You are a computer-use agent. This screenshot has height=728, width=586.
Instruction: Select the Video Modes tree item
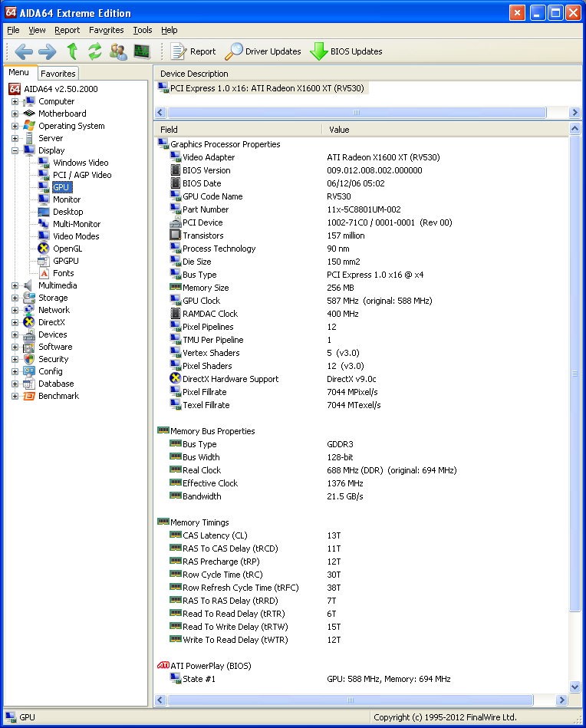click(76, 236)
